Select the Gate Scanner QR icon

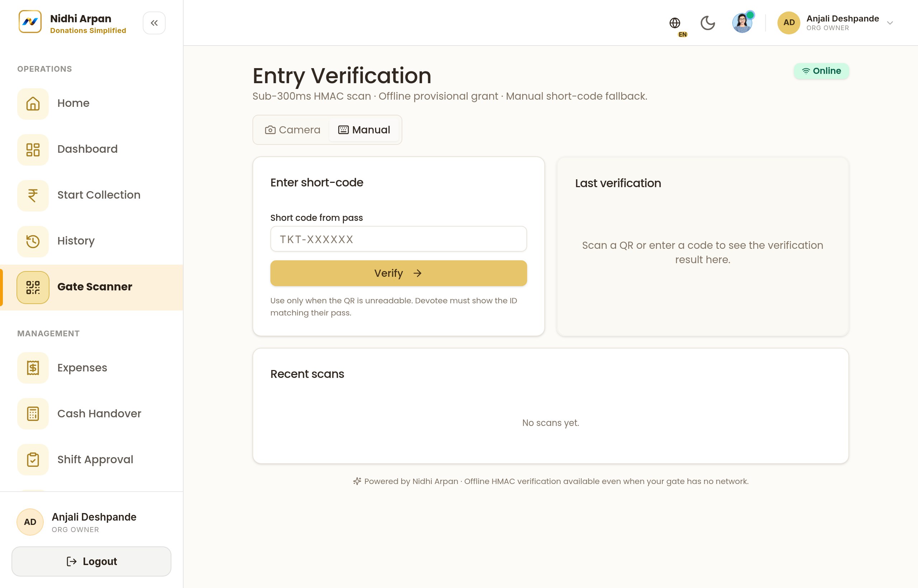[33, 287]
